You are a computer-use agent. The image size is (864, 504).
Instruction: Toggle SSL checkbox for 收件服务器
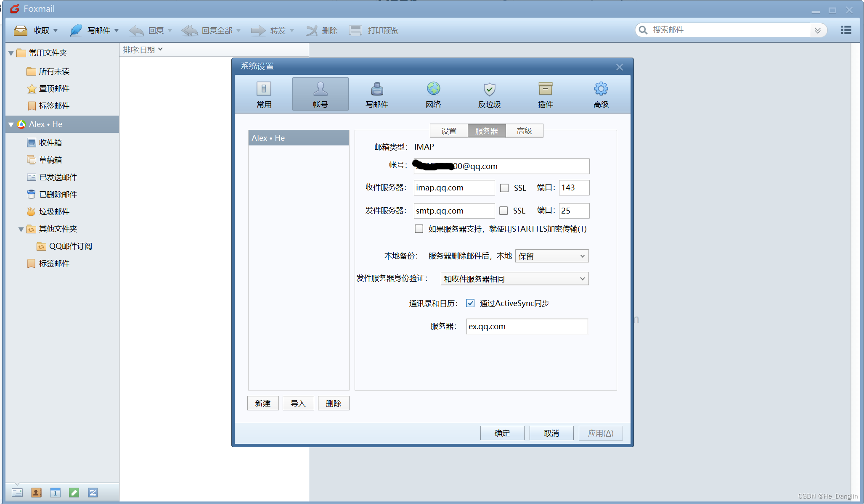click(503, 187)
